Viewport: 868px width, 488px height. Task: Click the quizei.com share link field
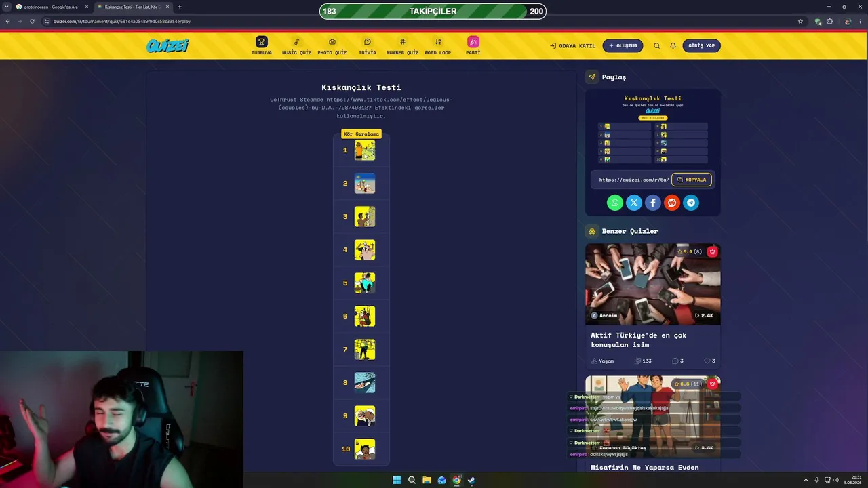pos(633,180)
